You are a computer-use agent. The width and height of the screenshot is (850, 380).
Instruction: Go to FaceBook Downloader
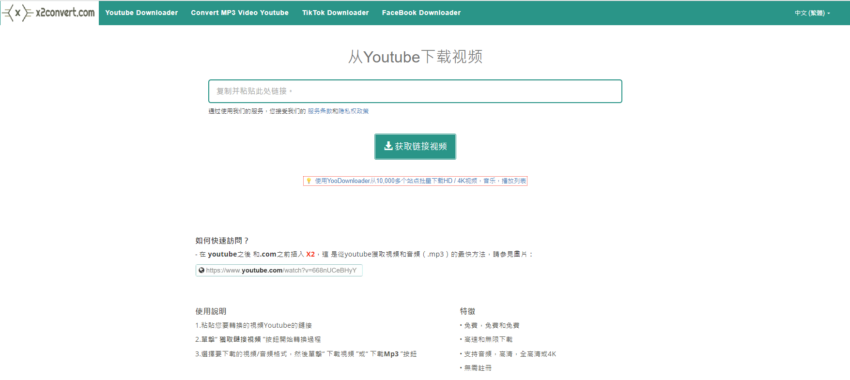point(421,12)
